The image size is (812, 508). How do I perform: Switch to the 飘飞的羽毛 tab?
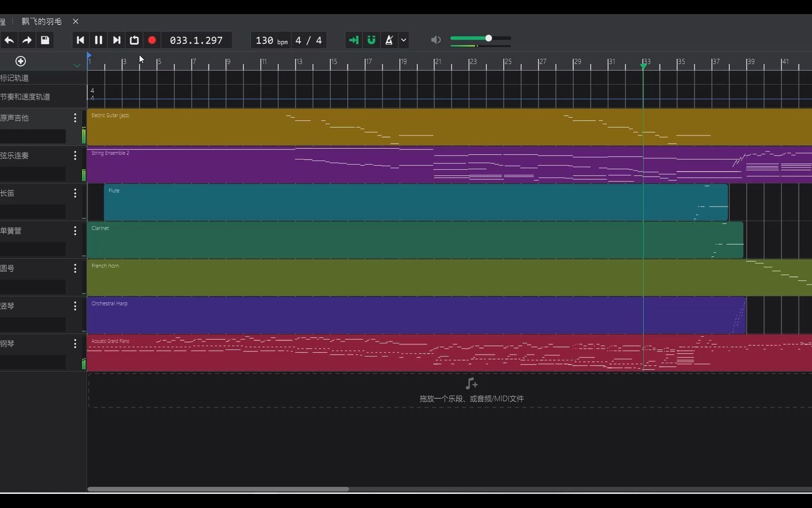42,21
